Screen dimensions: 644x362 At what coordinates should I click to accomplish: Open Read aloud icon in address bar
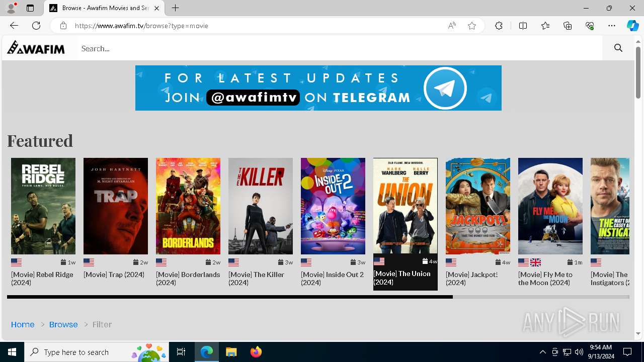[452, 26]
